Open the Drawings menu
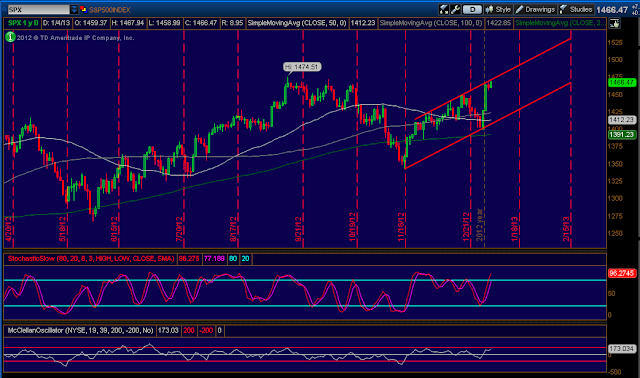Viewport: 640px width, 378px height. (x=535, y=9)
